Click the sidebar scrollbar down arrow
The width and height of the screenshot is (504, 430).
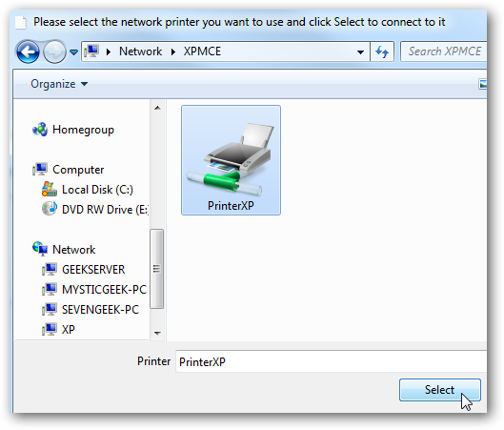(157, 333)
